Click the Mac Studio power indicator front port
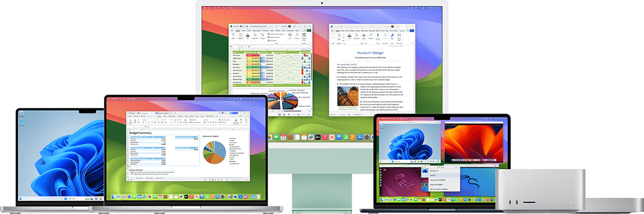This screenshot has height=214, width=644. coord(571,202)
